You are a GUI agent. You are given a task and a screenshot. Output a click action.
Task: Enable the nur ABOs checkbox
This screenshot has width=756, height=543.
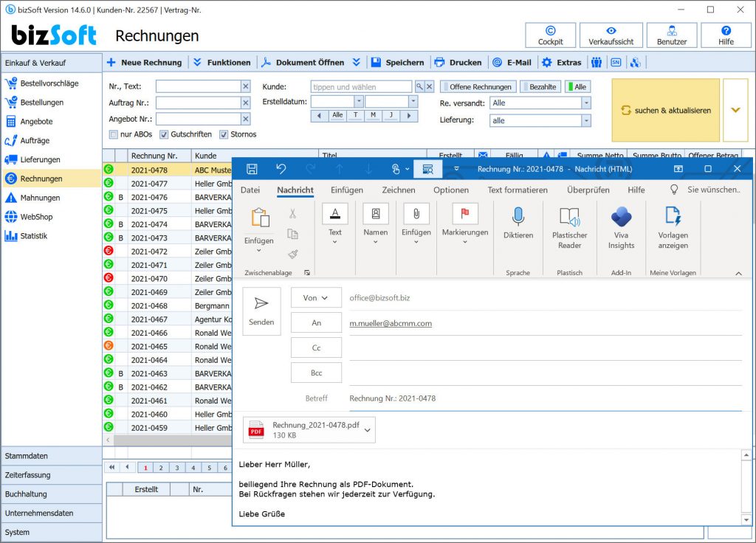114,134
